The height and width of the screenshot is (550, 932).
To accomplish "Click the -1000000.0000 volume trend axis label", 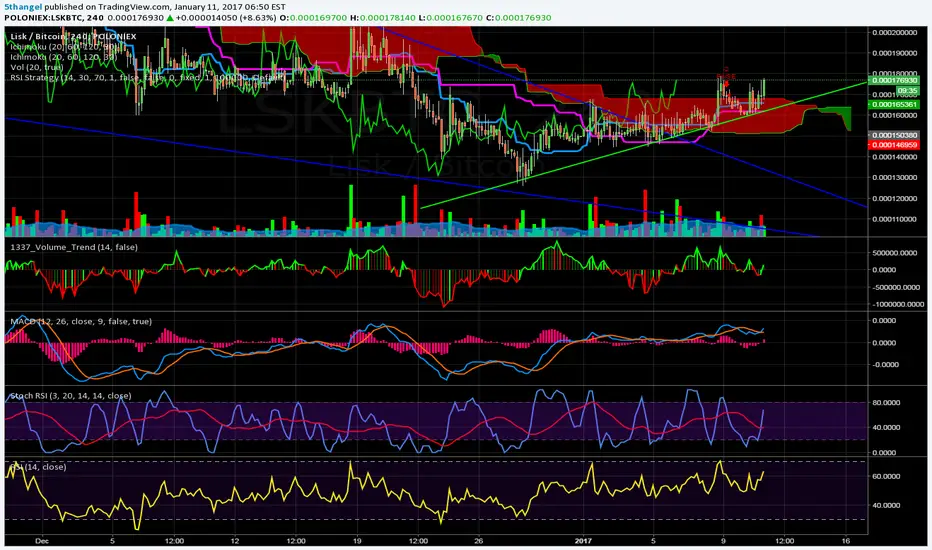I will (897, 304).
